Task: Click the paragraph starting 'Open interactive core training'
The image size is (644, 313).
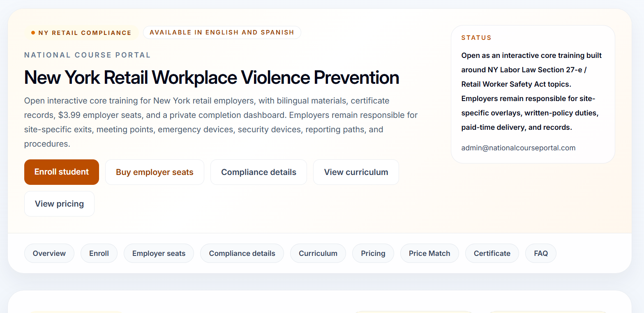Action: click(x=221, y=122)
